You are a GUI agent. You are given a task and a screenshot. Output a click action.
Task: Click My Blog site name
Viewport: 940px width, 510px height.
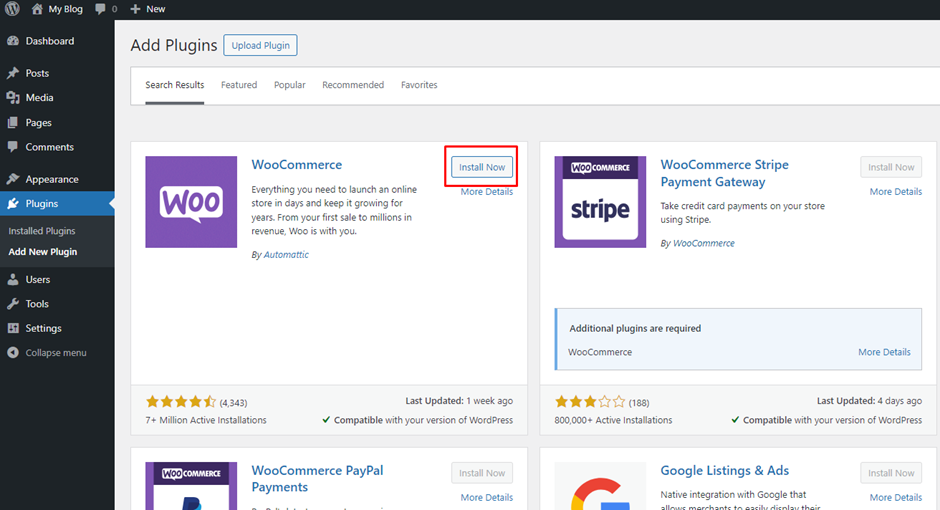tap(65, 9)
